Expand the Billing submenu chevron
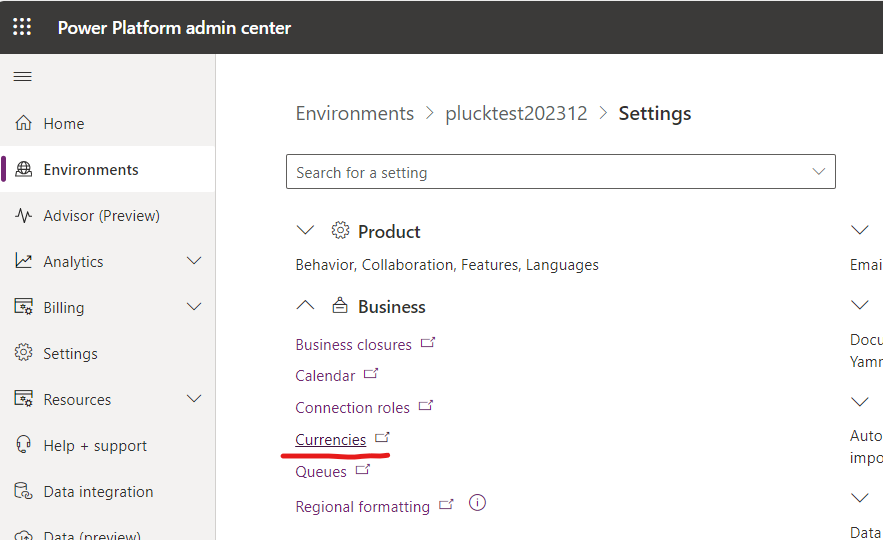 194,308
